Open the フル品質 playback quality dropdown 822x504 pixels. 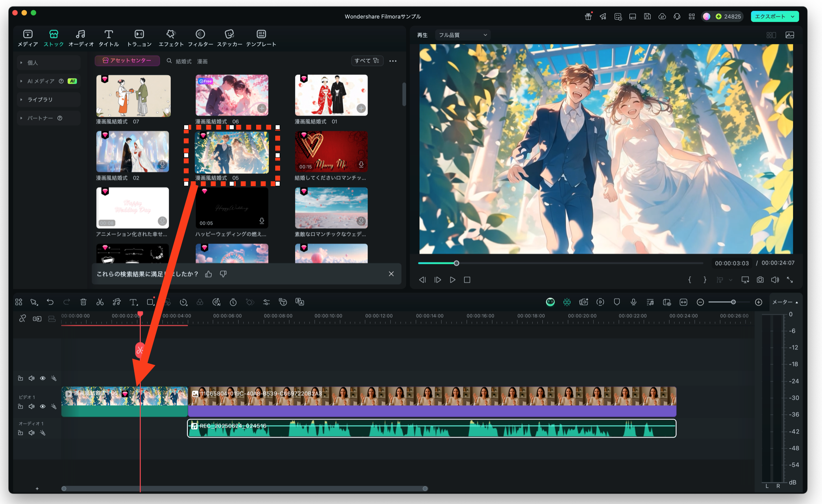pos(463,35)
